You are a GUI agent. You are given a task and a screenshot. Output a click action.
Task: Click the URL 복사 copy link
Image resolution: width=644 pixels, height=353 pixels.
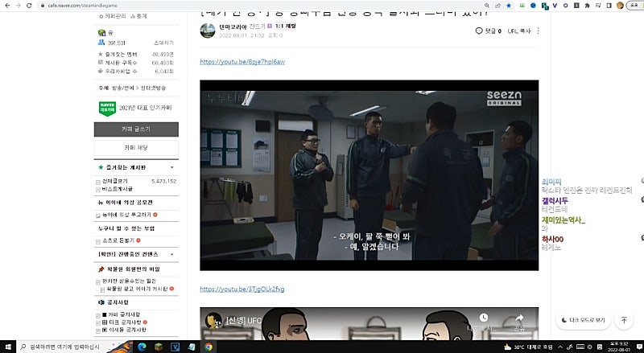519,31
